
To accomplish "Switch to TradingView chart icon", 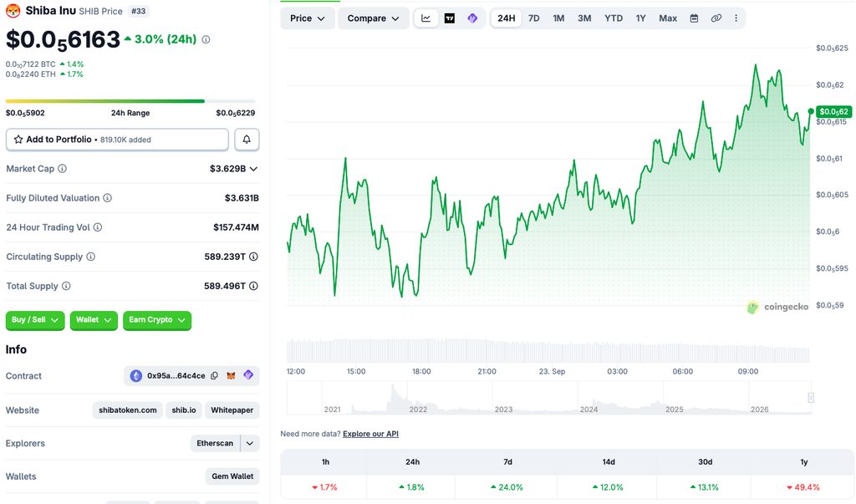I will click(x=449, y=18).
